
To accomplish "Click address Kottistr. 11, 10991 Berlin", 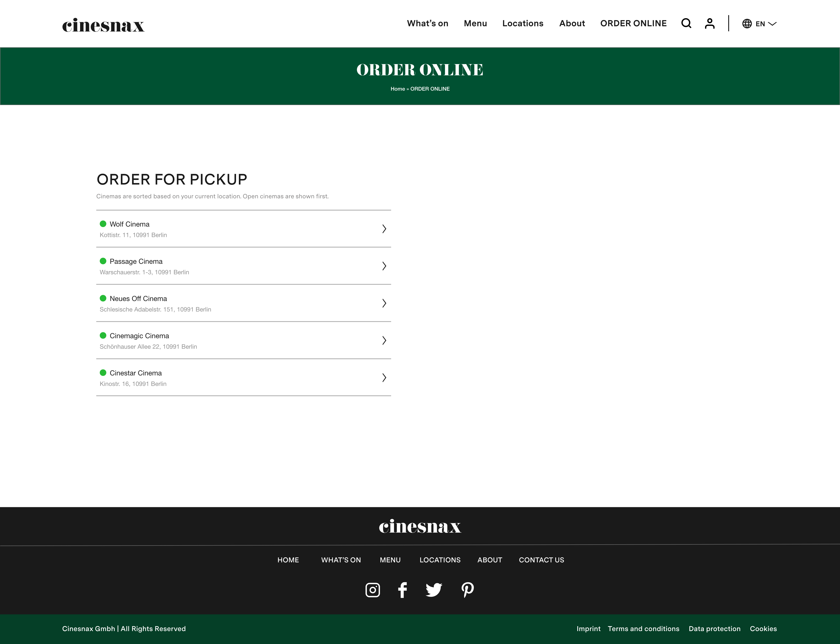I will click(x=133, y=235).
